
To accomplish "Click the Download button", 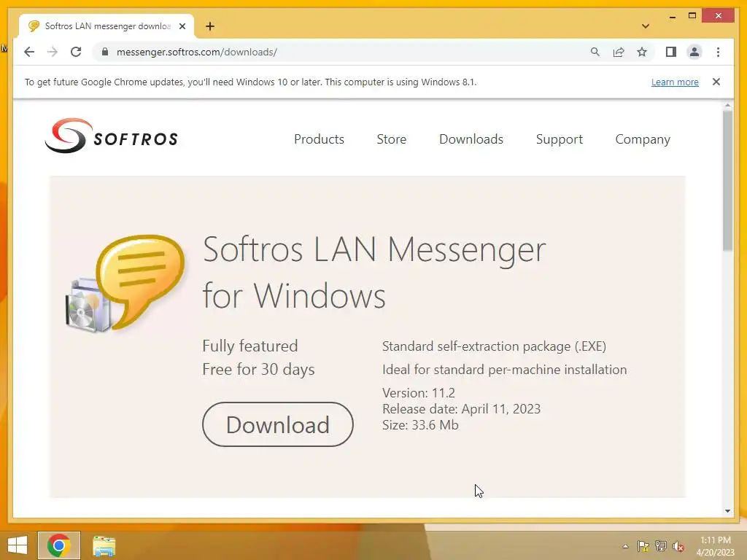I will coord(278,424).
